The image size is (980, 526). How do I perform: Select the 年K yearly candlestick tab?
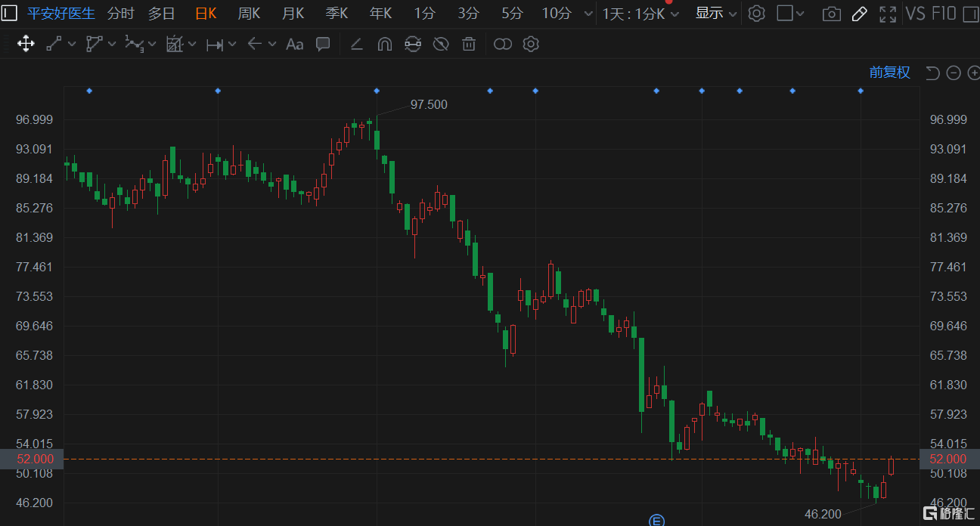[380, 13]
